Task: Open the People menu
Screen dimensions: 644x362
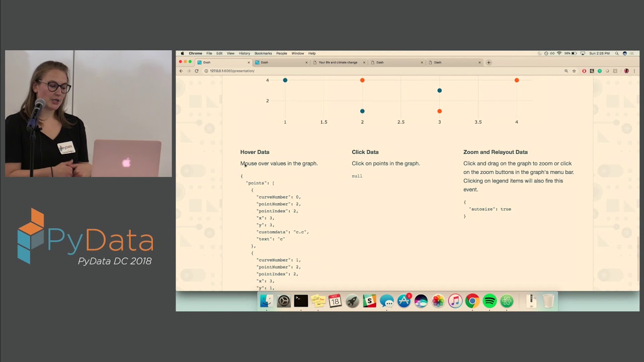Action: coord(282,53)
